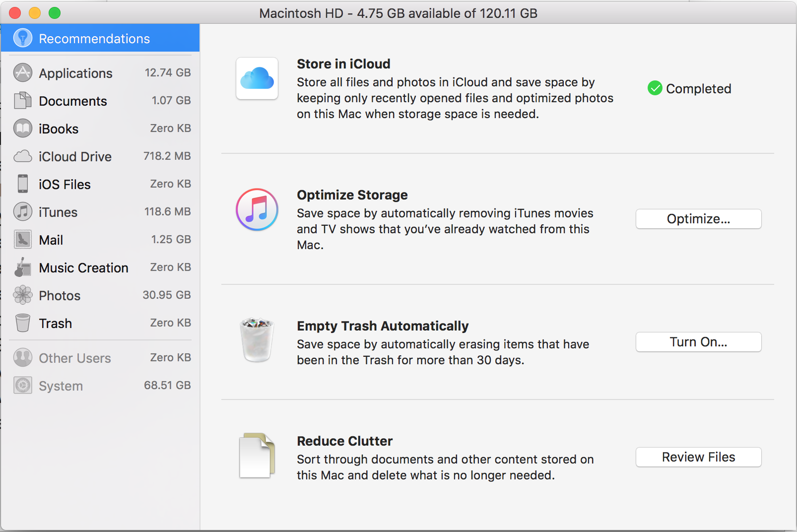Select the iCloud Drive category
Screen dimensions: 797x532
click(100, 156)
